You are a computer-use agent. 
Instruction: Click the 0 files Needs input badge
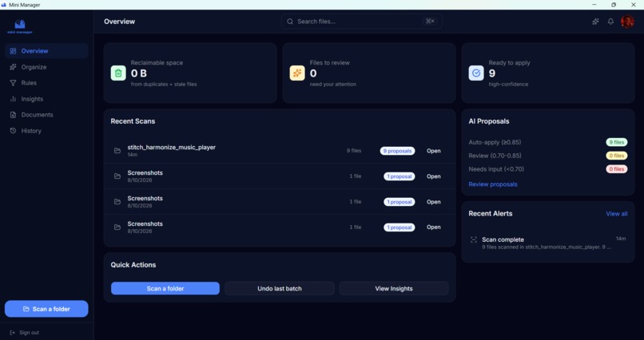pos(617,169)
